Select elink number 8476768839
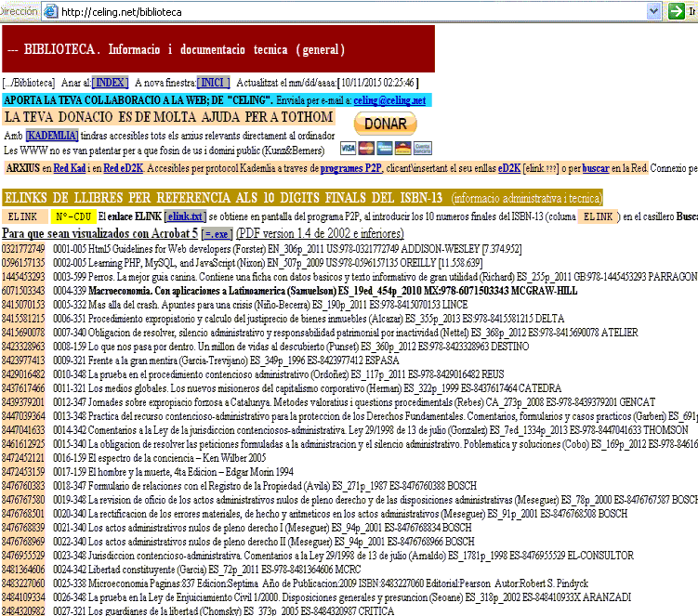The height and width of the screenshot is (616, 698). (23, 528)
